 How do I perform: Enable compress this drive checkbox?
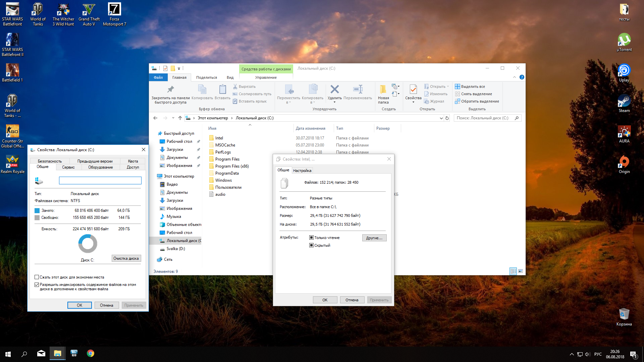(37, 277)
